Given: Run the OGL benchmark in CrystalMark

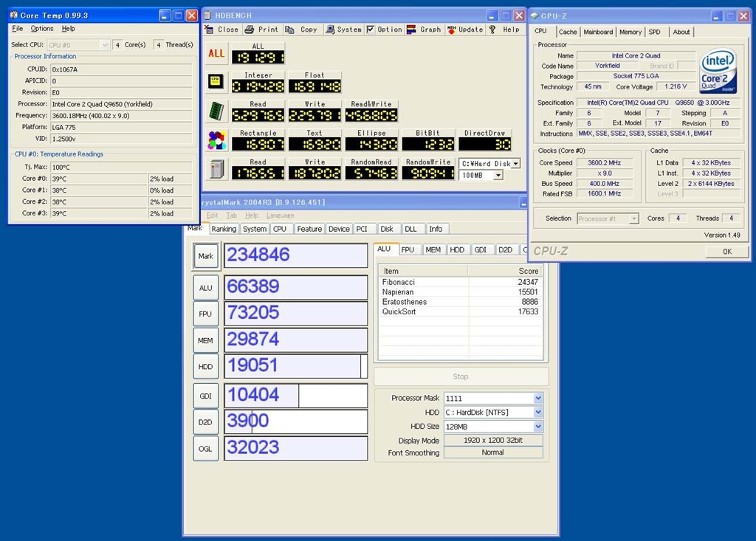Looking at the screenshot, I should [206, 449].
